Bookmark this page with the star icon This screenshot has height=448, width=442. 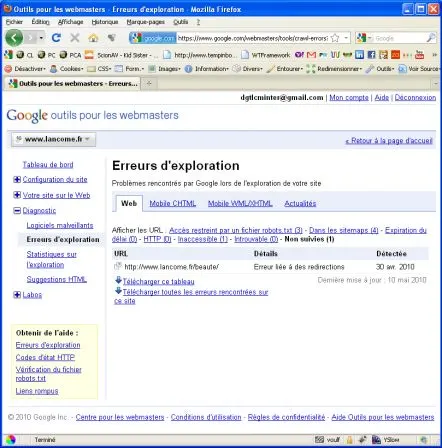click(335, 38)
